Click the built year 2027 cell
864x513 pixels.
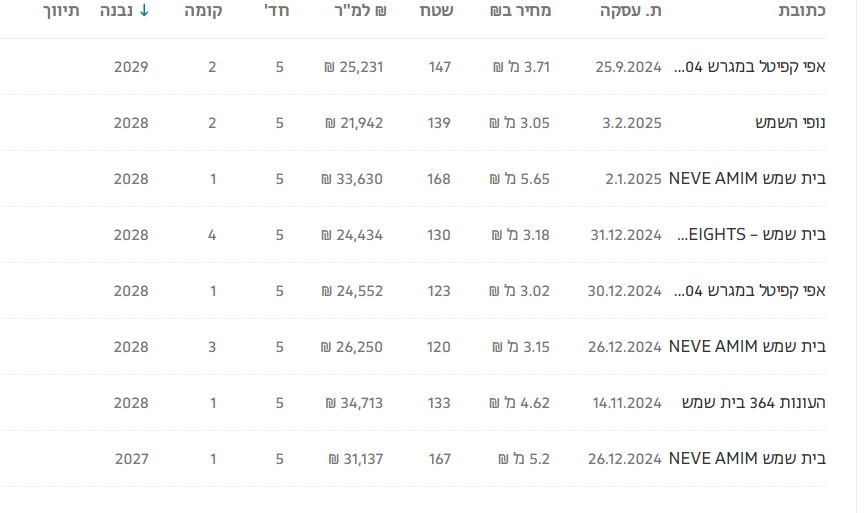click(131, 459)
